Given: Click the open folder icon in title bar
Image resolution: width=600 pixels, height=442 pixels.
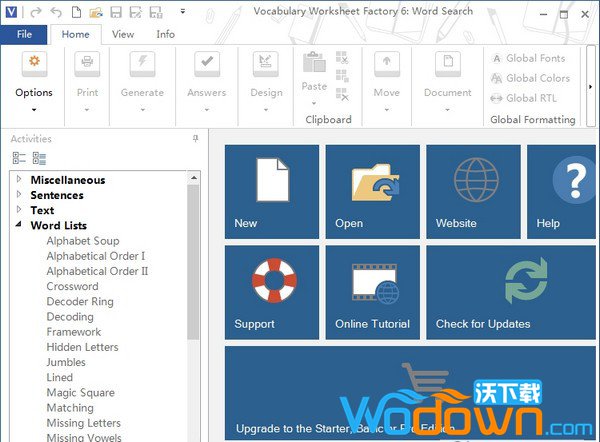Looking at the screenshot, I should 96,12.
